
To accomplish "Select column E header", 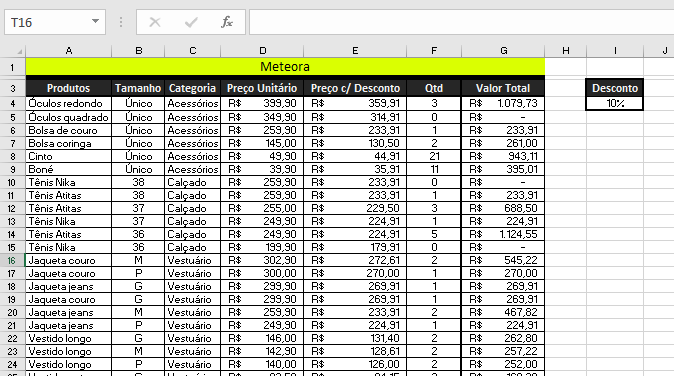I will click(x=355, y=51).
